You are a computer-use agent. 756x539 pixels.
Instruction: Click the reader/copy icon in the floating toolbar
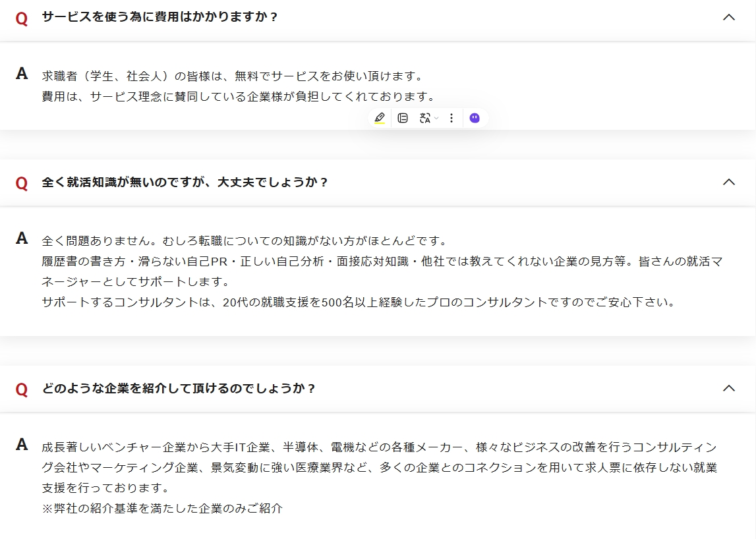click(x=403, y=117)
